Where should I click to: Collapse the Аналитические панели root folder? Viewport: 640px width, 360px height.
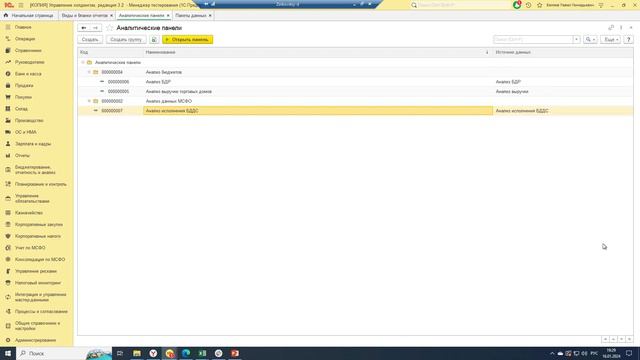coord(83,62)
